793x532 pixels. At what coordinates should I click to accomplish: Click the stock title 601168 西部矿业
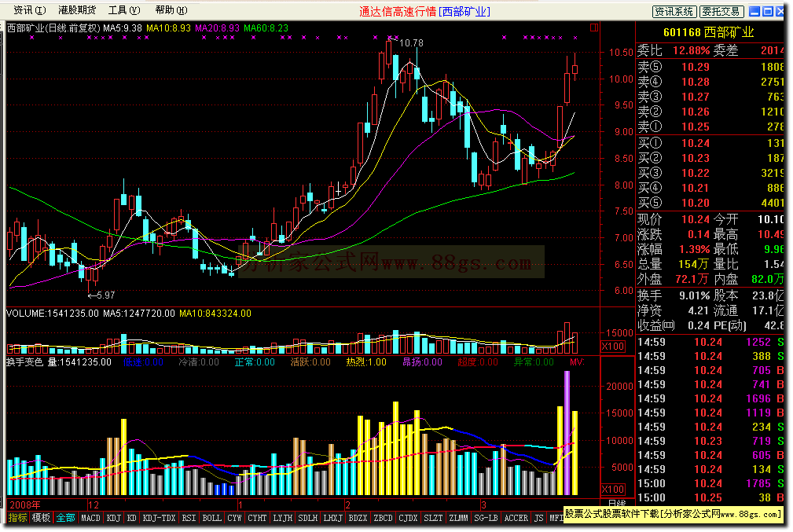click(708, 32)
